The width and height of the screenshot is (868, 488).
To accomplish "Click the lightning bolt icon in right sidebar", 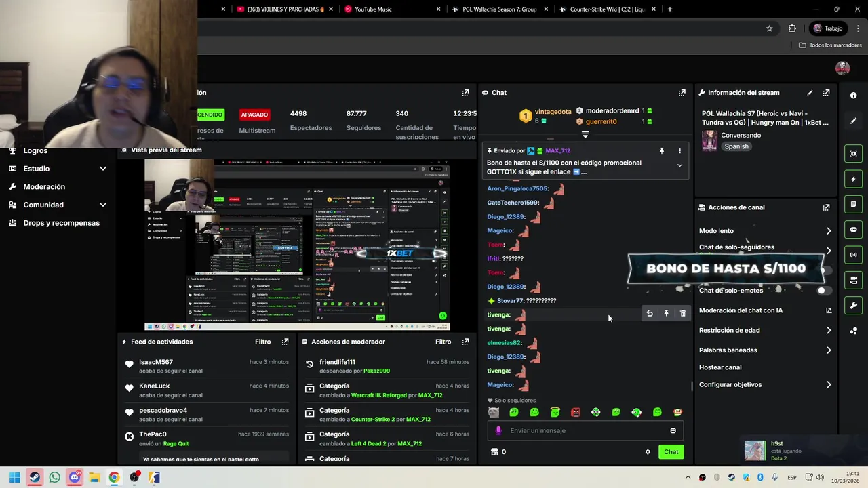I will pos(853,180).
